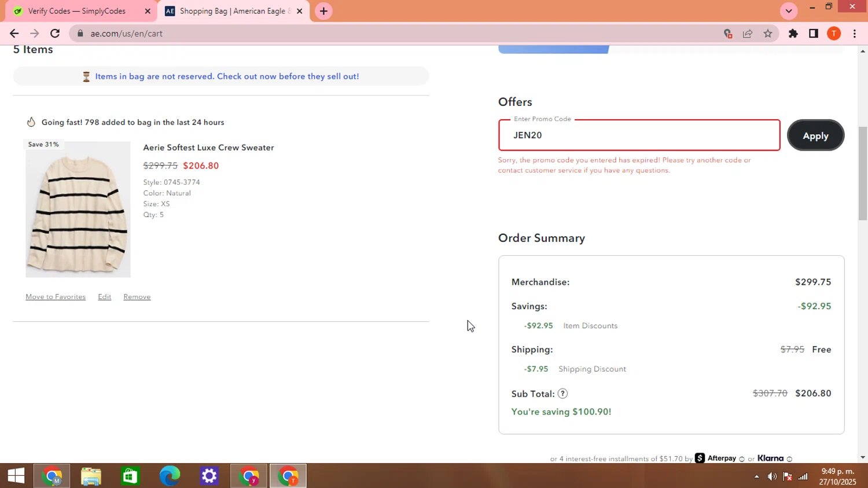Open clock showing 9:49 p. m.
Viewport: 868px width, 488px height.
tap(838, 476)
